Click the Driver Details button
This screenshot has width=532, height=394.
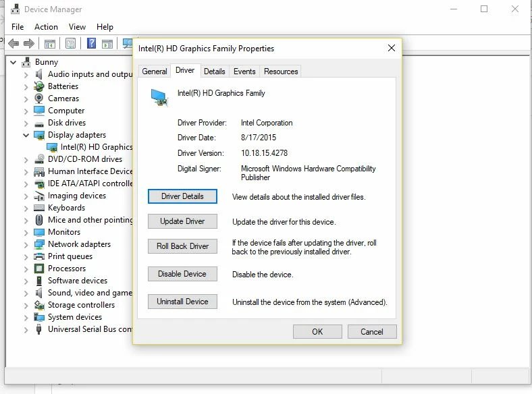click(x=182, y=196)
